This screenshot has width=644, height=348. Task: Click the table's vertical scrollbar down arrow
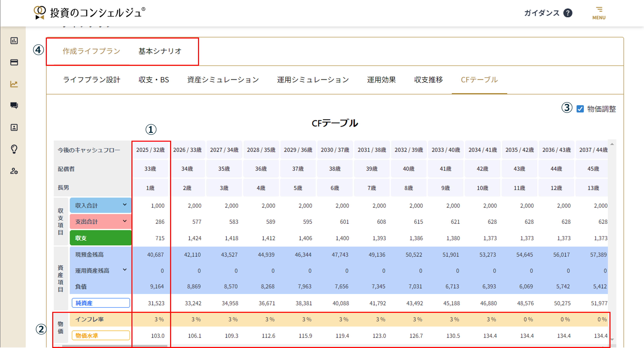pos(612,340)
